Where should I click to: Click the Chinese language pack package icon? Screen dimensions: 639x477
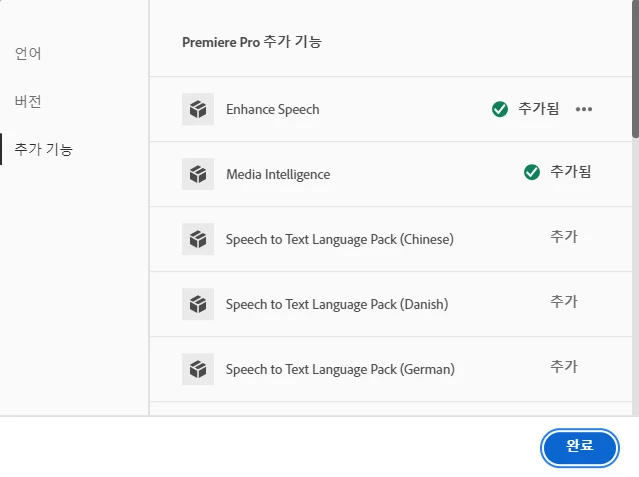tap(198, 239)
